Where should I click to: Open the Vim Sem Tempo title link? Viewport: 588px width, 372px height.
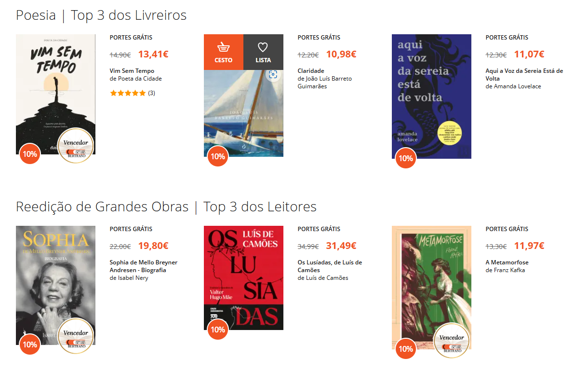click(x=132, y=71)
